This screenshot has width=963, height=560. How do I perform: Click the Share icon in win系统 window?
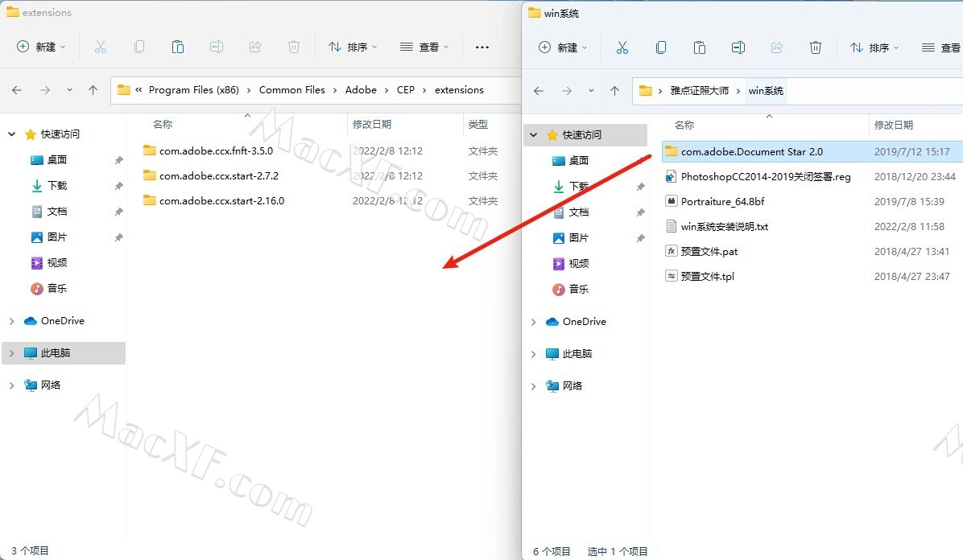(777, 47)
